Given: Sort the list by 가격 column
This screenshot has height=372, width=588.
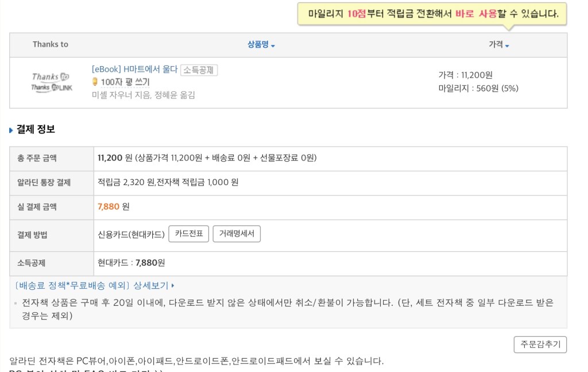Looking at the screenshot, I should pyautogui.click(x=499, y=45).
